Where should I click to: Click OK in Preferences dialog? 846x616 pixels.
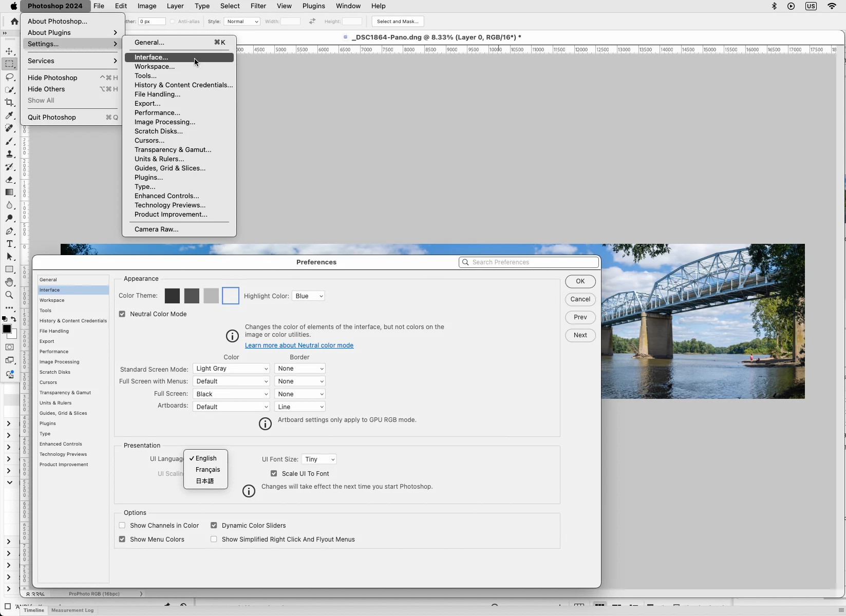[580, 281]
